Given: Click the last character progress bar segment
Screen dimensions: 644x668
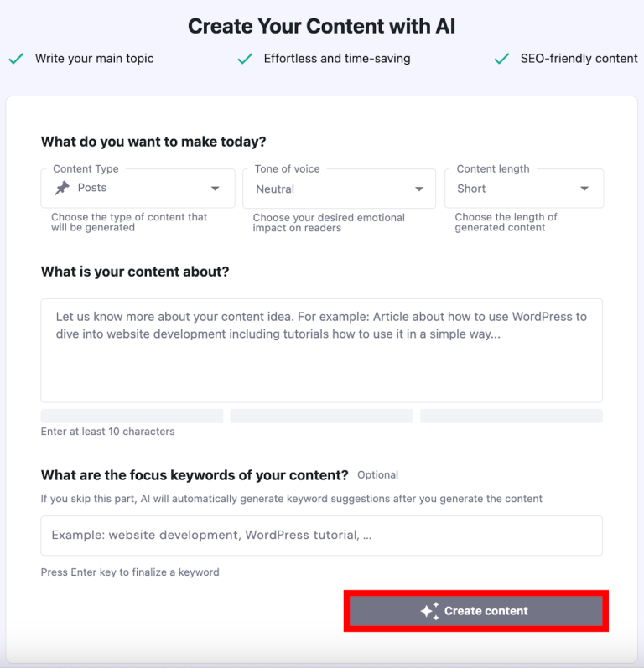Looking at the screenshot, I should [x=511, y=416].
